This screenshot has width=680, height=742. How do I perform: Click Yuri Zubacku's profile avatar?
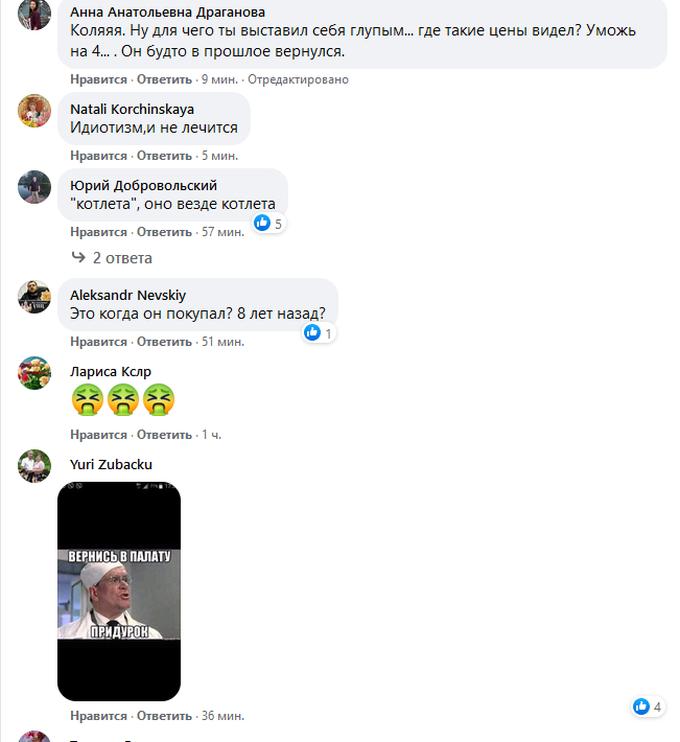pos(34,466)
